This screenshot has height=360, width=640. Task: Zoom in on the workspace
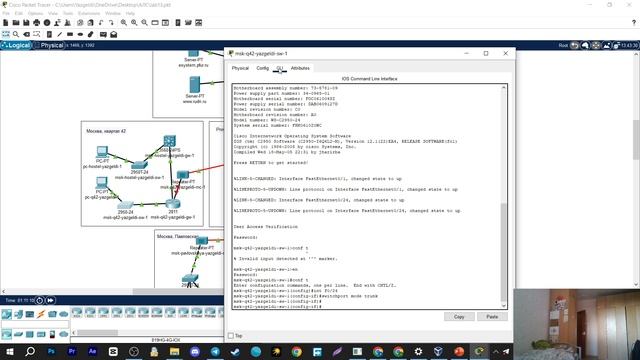coord(124,23)
